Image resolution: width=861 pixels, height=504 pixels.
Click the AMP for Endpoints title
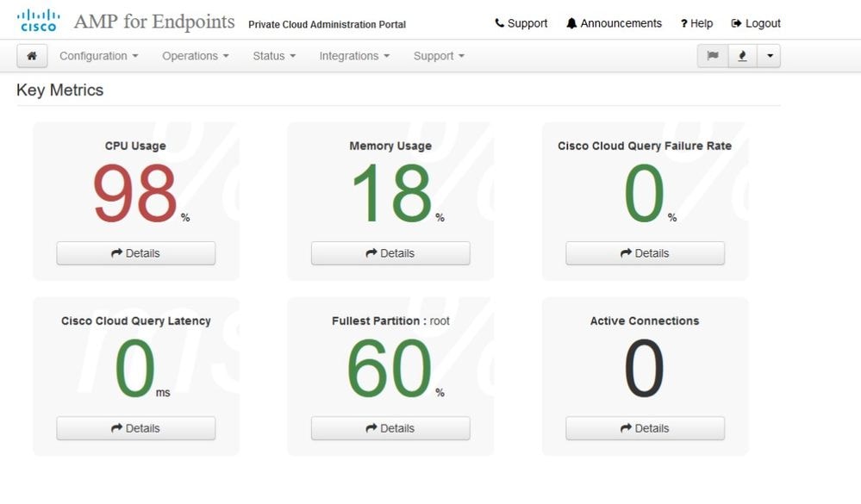pos(154,22)
